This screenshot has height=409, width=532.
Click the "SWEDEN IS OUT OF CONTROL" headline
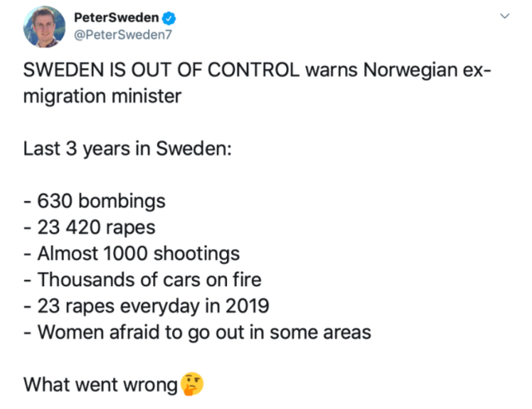161,71
